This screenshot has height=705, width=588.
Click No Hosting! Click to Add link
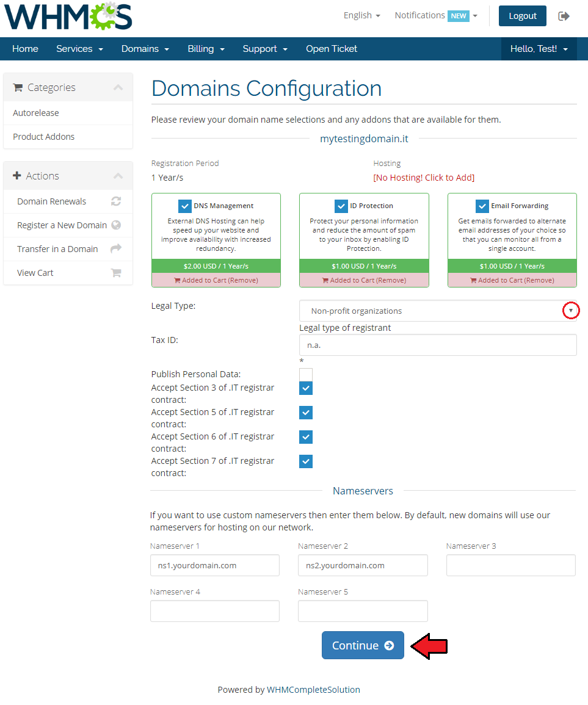(424, 178)
